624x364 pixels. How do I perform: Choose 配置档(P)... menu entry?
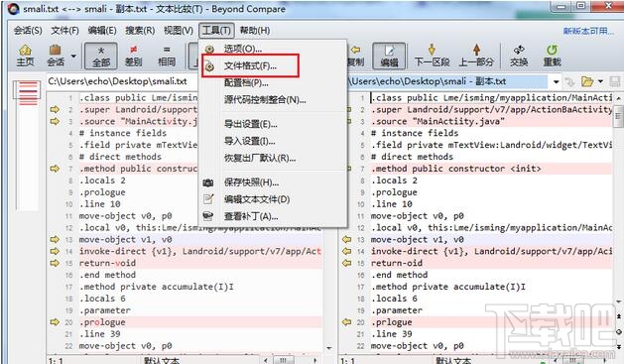(x=273, y=82)
